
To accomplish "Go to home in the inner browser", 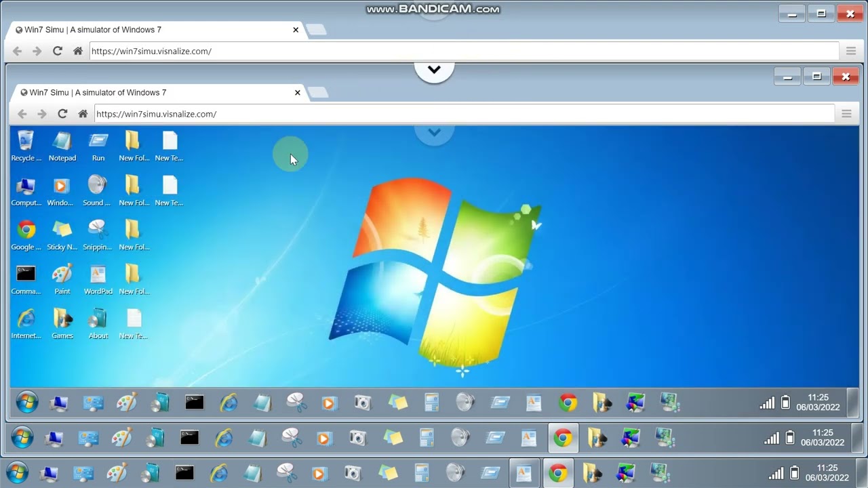I will pos(83,114).
